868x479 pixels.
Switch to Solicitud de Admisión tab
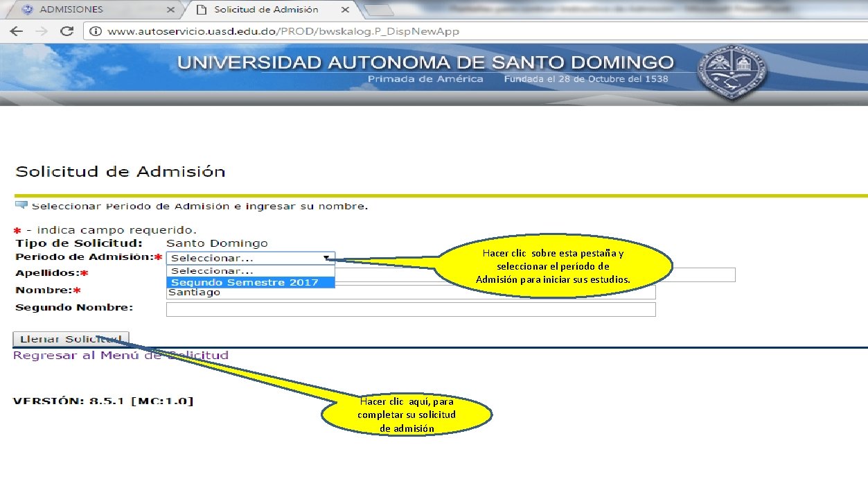tap(270, 10)
